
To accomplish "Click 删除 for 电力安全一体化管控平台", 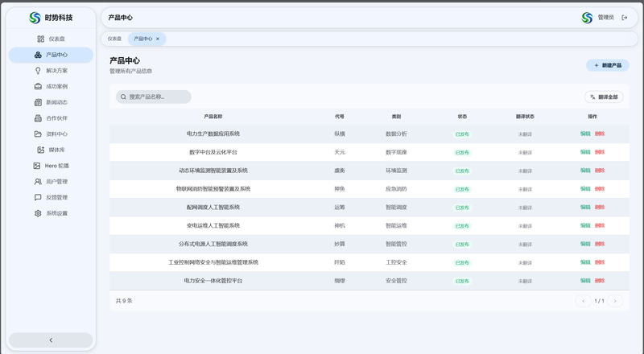I will coord(600,281).
